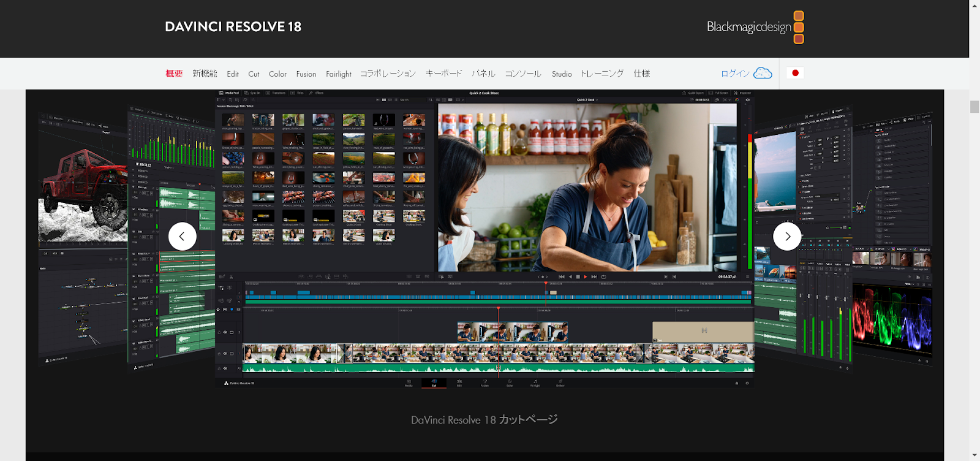The height and width of the screenshot is (461, 980).
Task: Open the Japan flag region selector
Action: pos(795,73)
